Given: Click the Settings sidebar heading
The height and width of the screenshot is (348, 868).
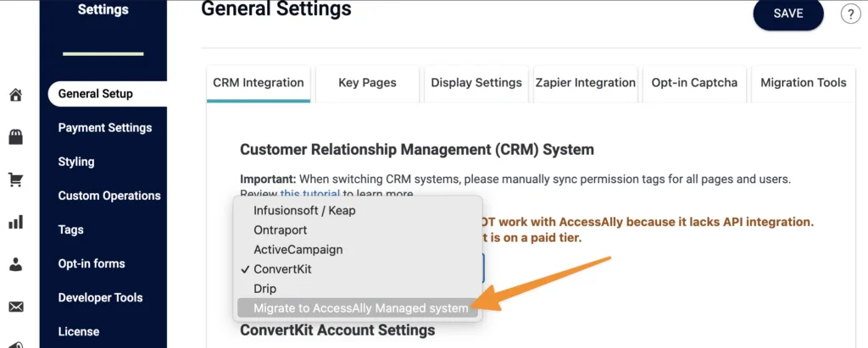Looking at the screenshot, I should pyautogui.click(x=103, y=9).
